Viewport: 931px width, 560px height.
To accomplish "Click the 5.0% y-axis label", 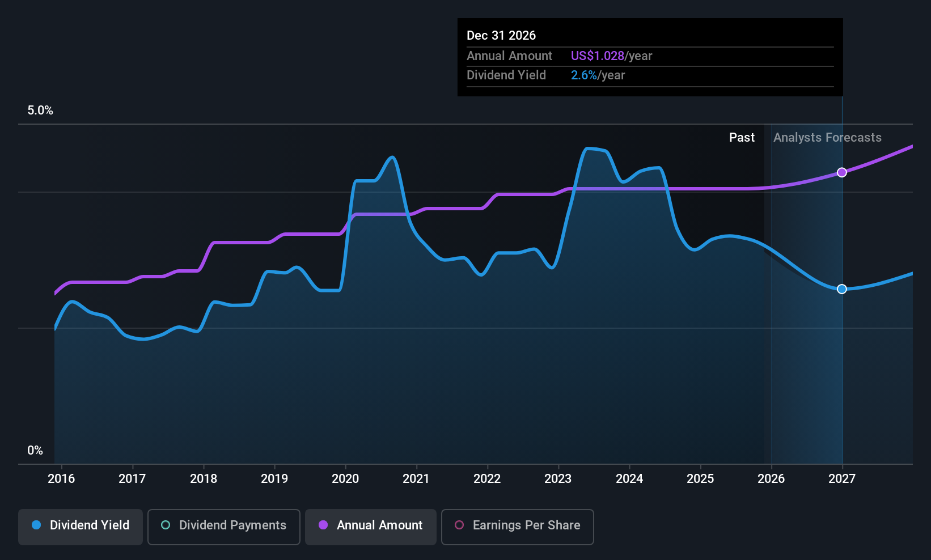I will tap(40, 111).
